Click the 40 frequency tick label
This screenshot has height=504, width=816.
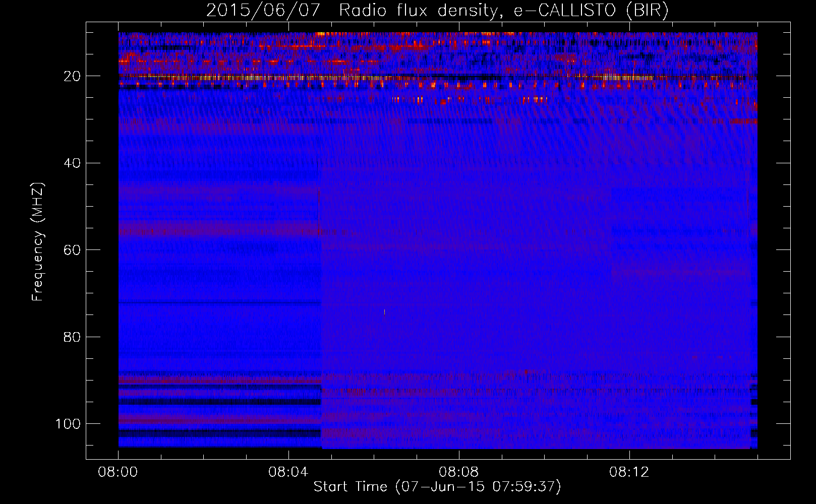click(72, 163)
